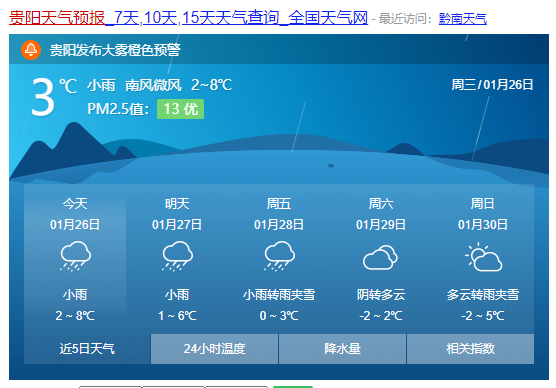Click the date 01月27日 under 明天

177,225
